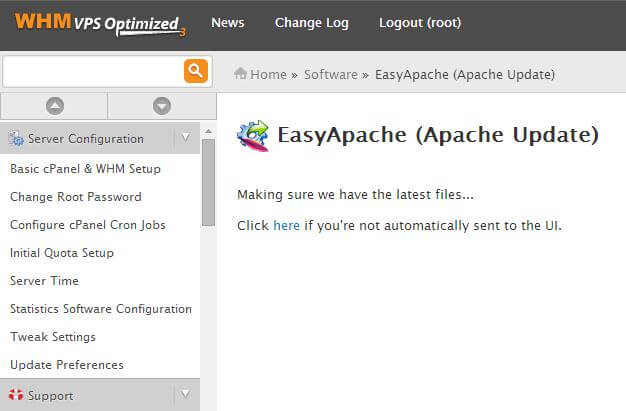This screenshot has width=626, height=411.
Task: Click the sidebar scrollbar up arrow
Action: pyautogui.click(x=208, y=131)
